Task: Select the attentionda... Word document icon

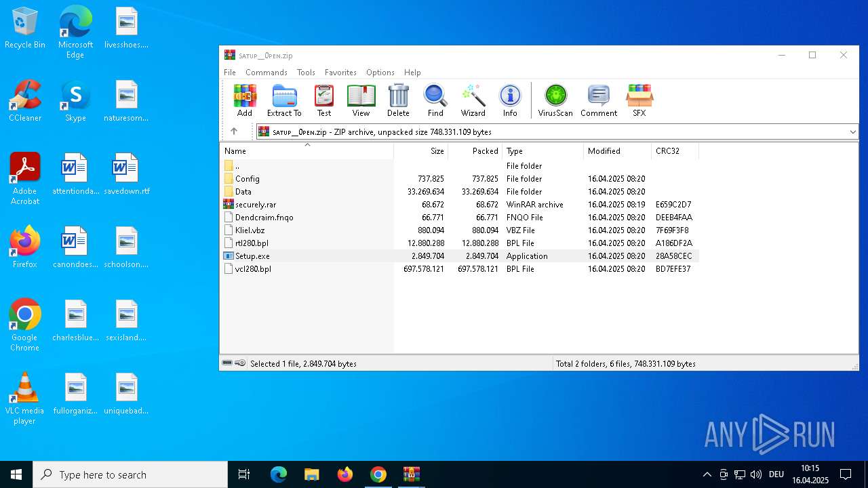Action: (75, 174)
